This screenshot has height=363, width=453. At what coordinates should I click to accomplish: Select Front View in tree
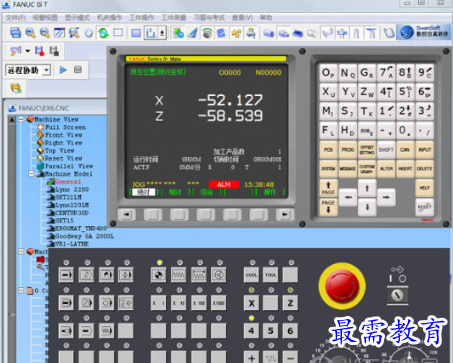tap(64, 135)
